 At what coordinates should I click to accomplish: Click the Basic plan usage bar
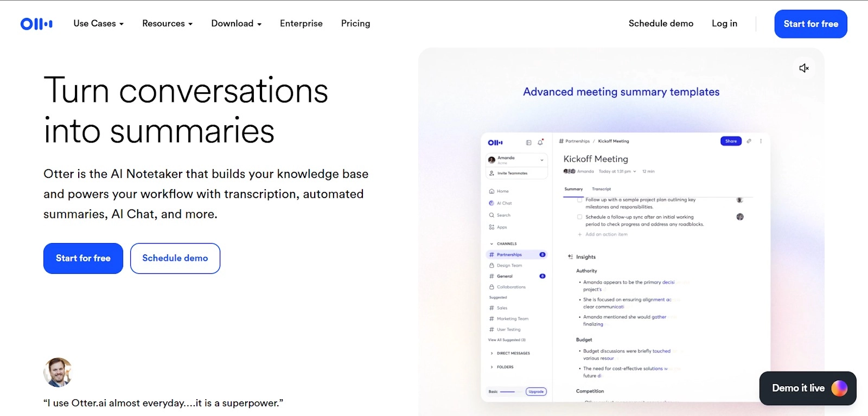pos(507,392)
